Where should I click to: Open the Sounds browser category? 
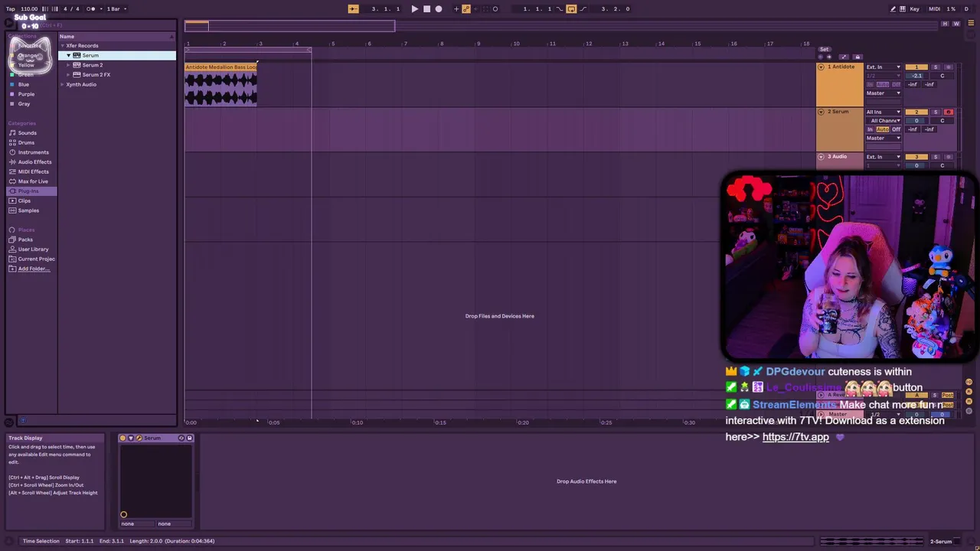(27, 133)
